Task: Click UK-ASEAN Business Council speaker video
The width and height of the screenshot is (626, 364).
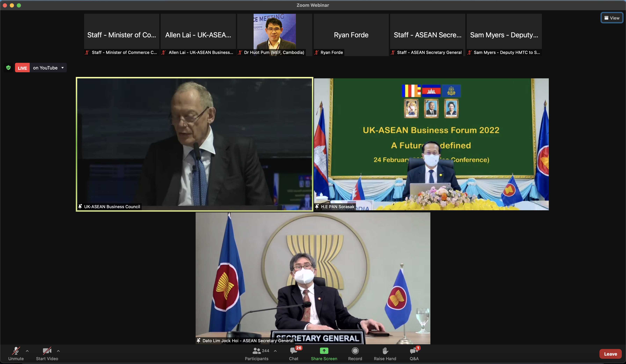Action: [x=195, y=144]
